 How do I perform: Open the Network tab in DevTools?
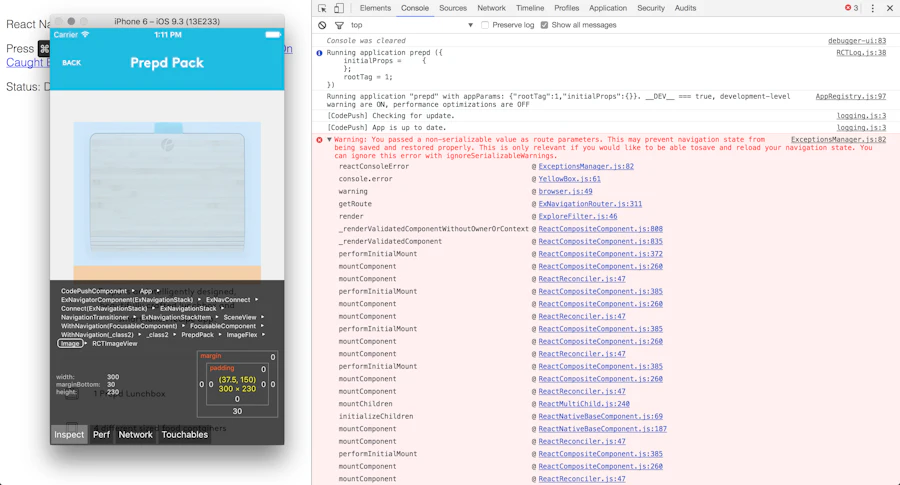click(491, 8)
